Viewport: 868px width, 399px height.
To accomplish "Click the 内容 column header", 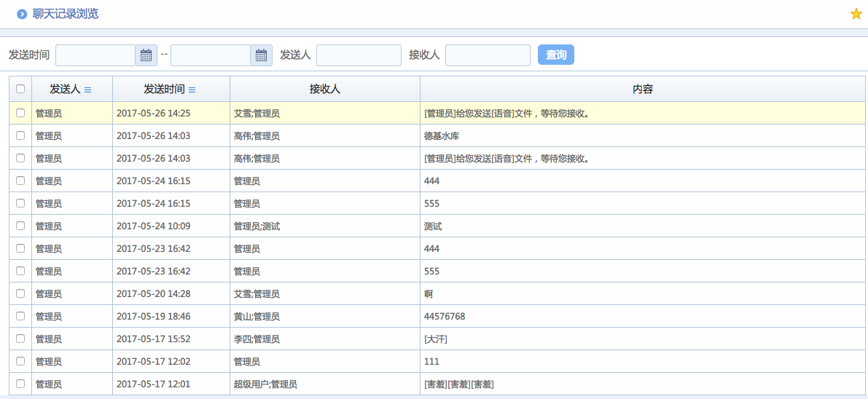I will pos(642,89).
